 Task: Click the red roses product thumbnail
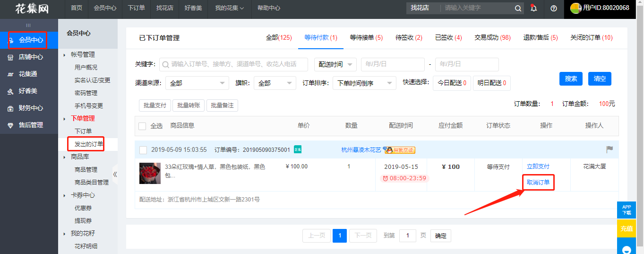[x=150, y=173]
